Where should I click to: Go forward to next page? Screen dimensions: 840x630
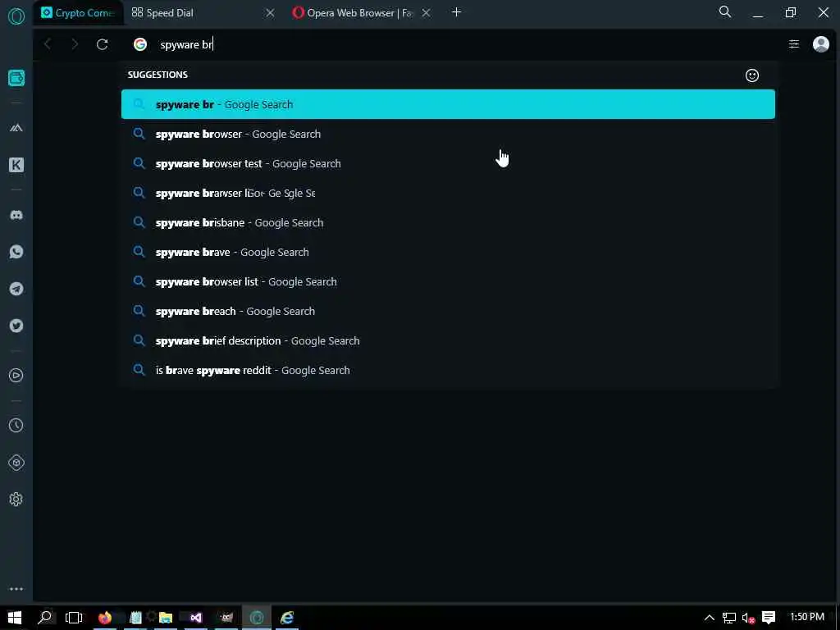(x=75, y=44)
